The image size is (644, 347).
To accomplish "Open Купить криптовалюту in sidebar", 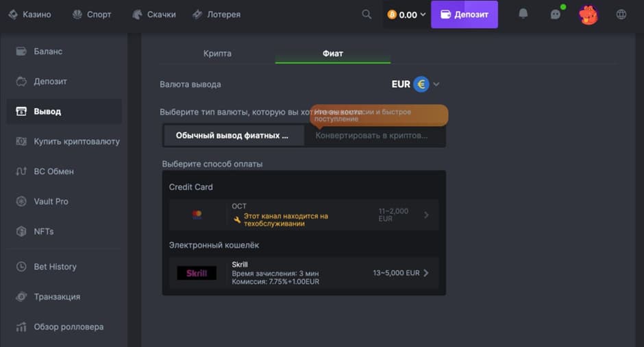I will pos(76,141).
